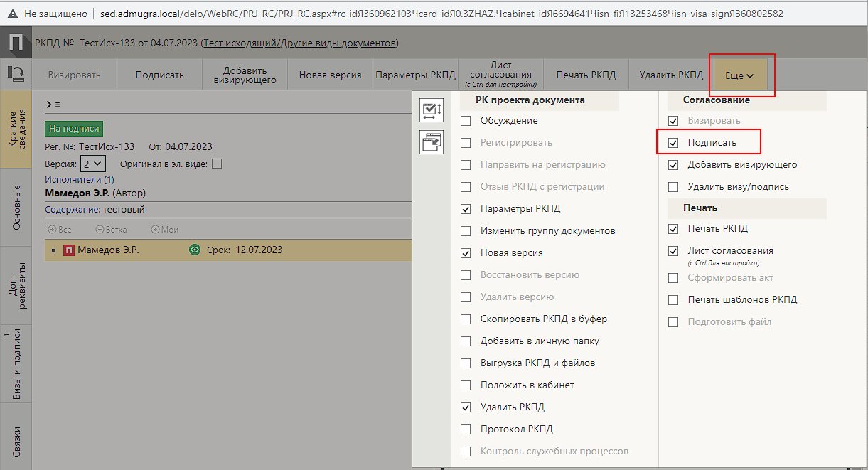This screenshot has height=470, width=868.
Task: Open the Доп. реквизиты tab
Action: click(x=16, y=286)
